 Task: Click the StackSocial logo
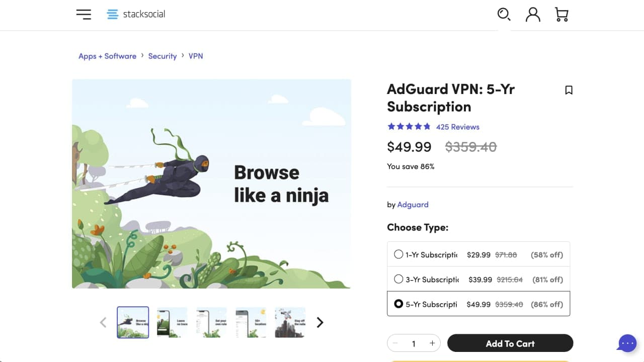point(136,14)
